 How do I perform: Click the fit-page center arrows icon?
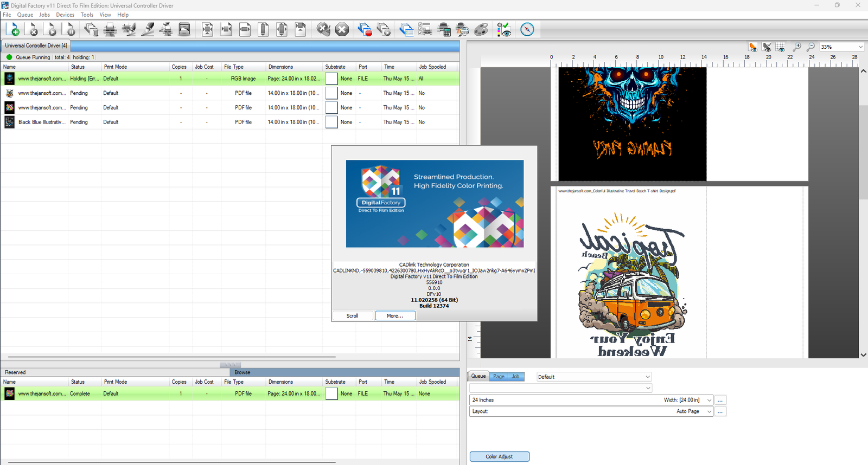[x=207, y=29]
